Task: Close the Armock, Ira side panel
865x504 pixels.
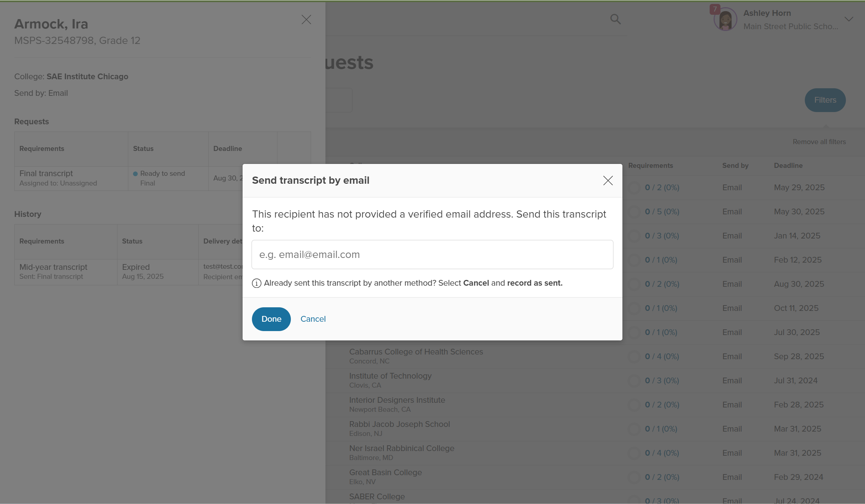Action: (306, 19)
